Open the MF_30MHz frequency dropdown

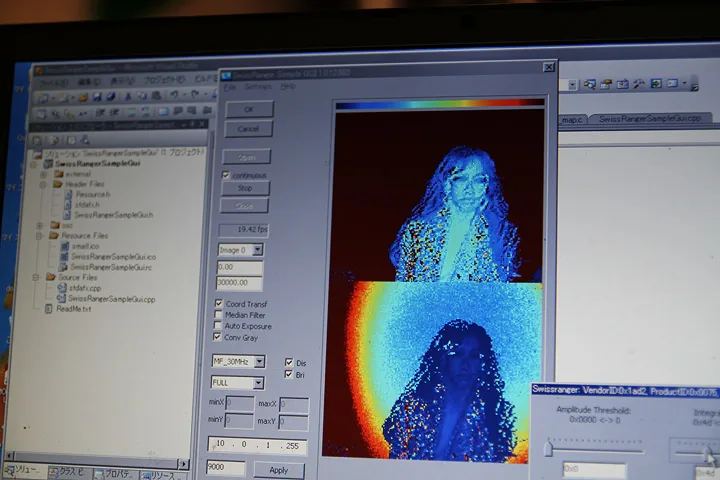[x=238, y=361]
